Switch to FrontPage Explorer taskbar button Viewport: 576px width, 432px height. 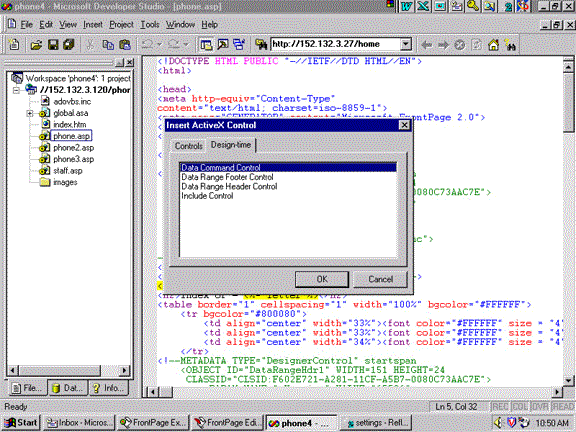click(153, 423)
